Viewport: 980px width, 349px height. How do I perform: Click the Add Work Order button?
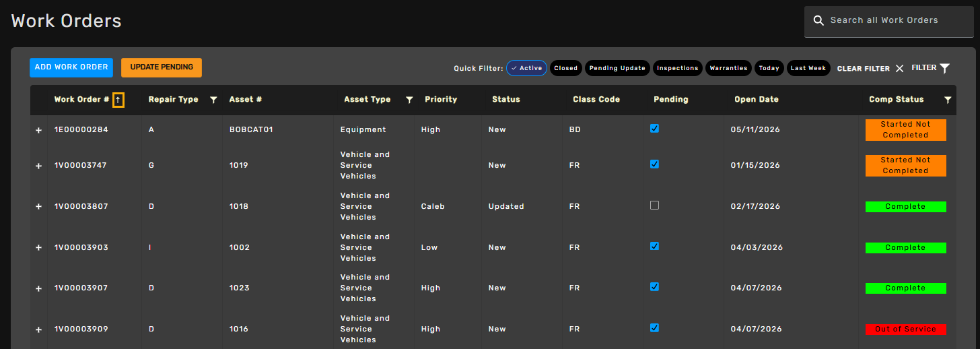71,67
